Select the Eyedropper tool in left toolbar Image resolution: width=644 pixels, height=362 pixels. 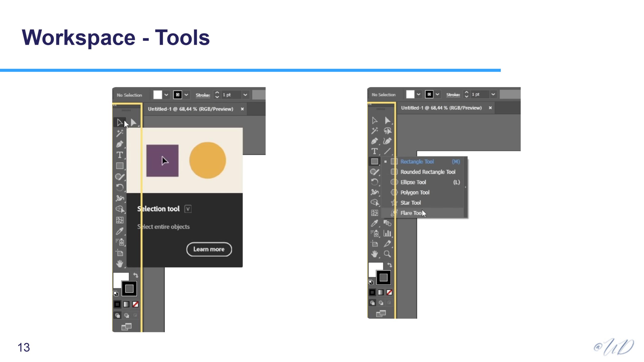(119, 231)
